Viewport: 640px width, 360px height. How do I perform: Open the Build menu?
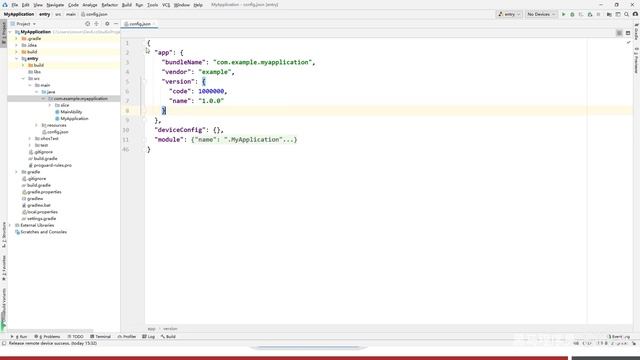[x=127, y=5]
